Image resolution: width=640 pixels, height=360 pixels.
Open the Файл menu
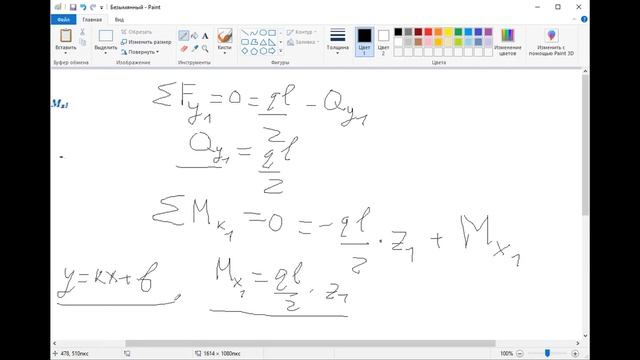point(64,19)
